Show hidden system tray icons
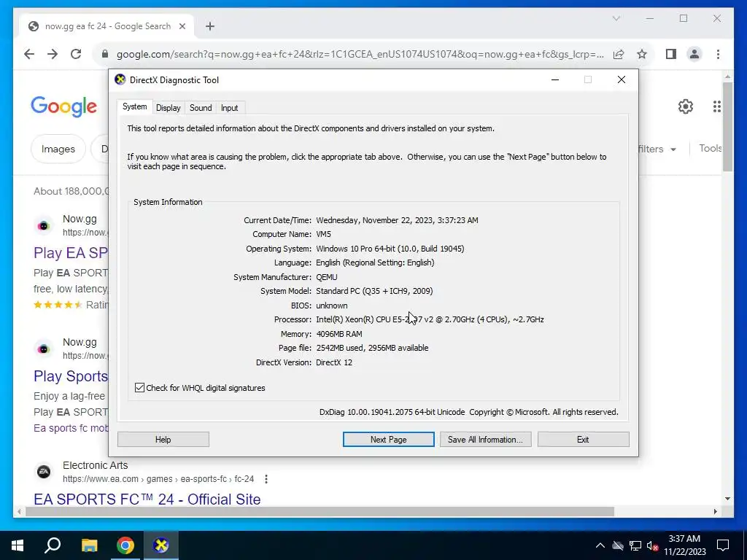 600,545
